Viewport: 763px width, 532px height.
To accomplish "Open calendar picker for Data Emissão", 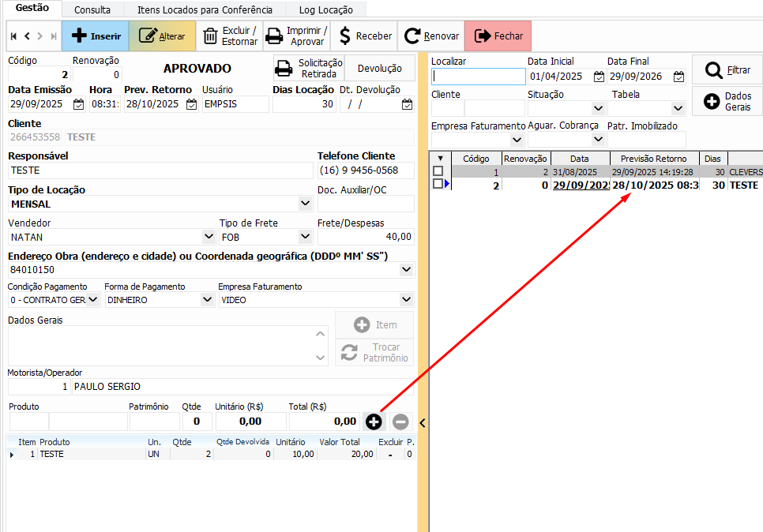I will click(78, 104).
